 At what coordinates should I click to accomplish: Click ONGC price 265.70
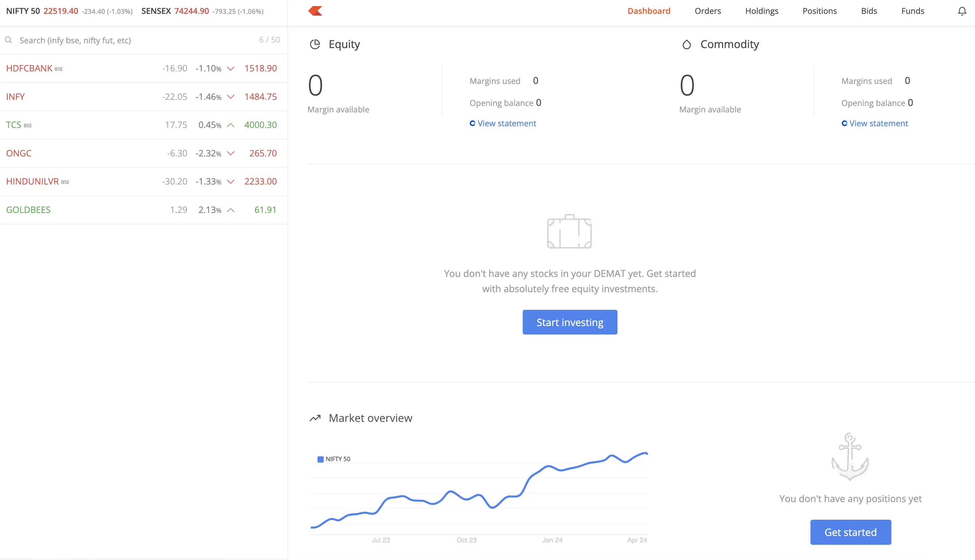tap(263, 153)
